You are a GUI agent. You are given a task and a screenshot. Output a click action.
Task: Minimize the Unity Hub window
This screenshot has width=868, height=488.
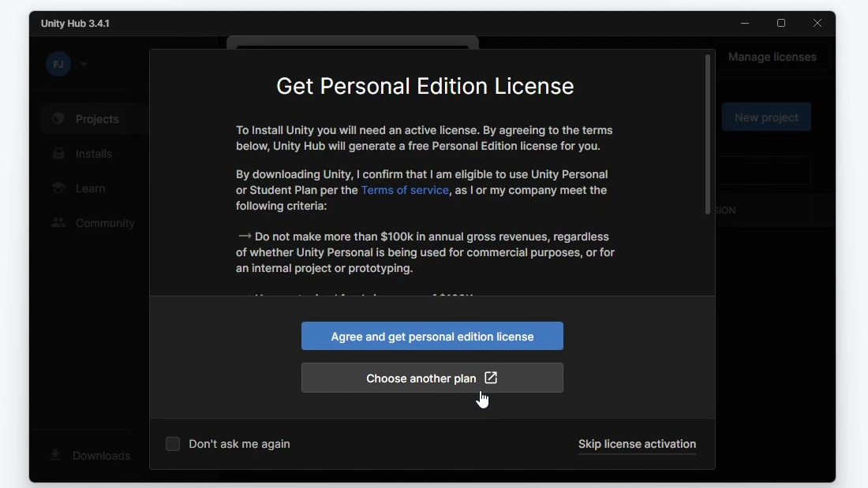745,23
